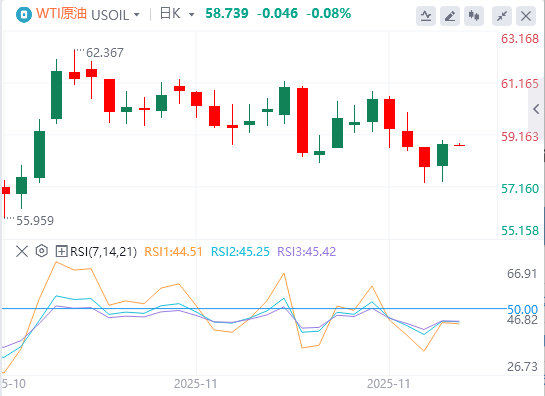The image size is (545, 396).
Task: Click the collapse/shrink chart arrows icon
Action: coord(502,16)
